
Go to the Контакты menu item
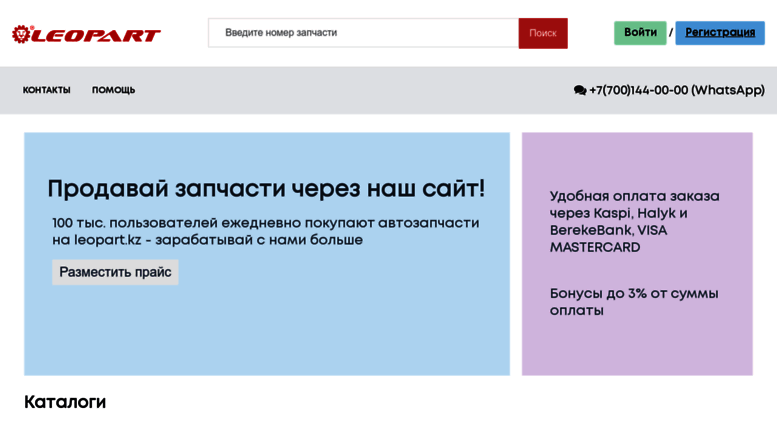[47, 90]
